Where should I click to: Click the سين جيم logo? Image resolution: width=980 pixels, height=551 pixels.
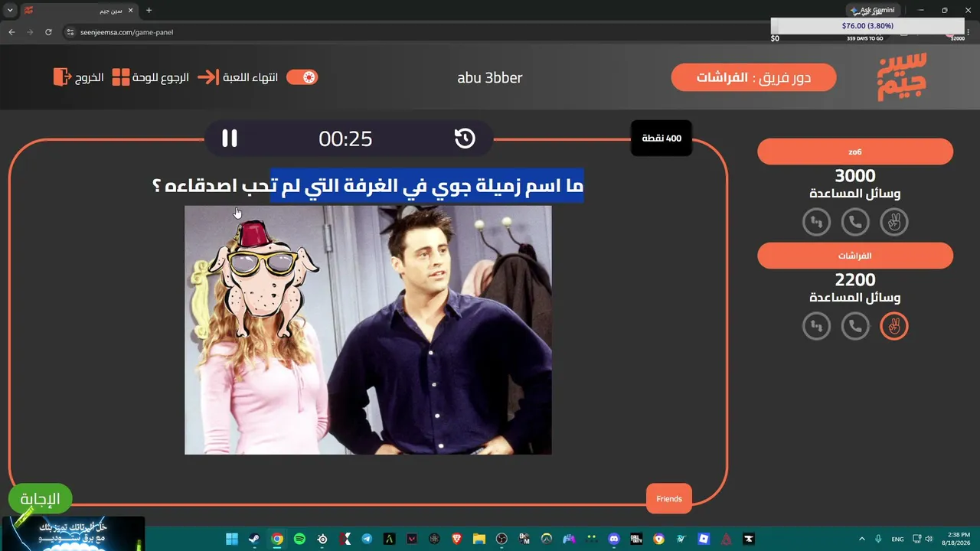(902, 77)
